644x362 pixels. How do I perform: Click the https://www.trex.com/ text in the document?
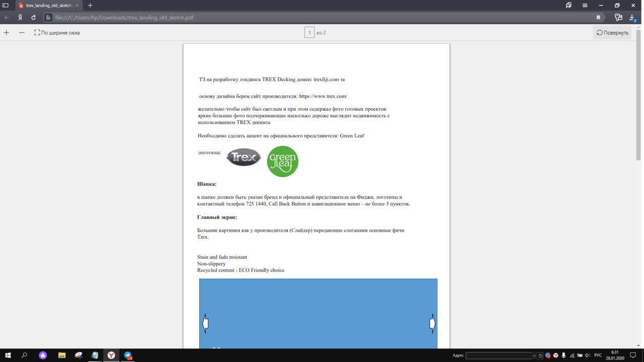tap(323, 96)
